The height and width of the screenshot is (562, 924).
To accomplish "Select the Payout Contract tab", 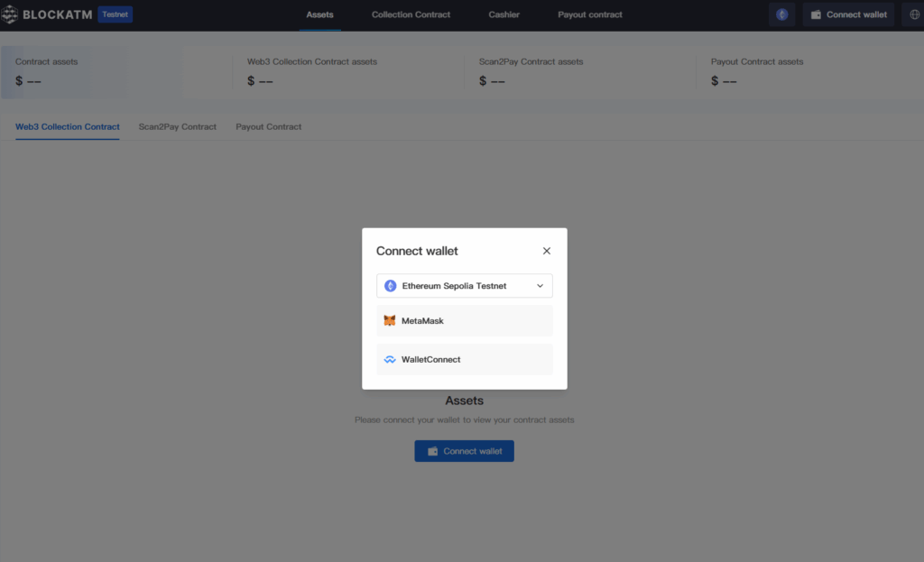I will [x=268, y=126].
